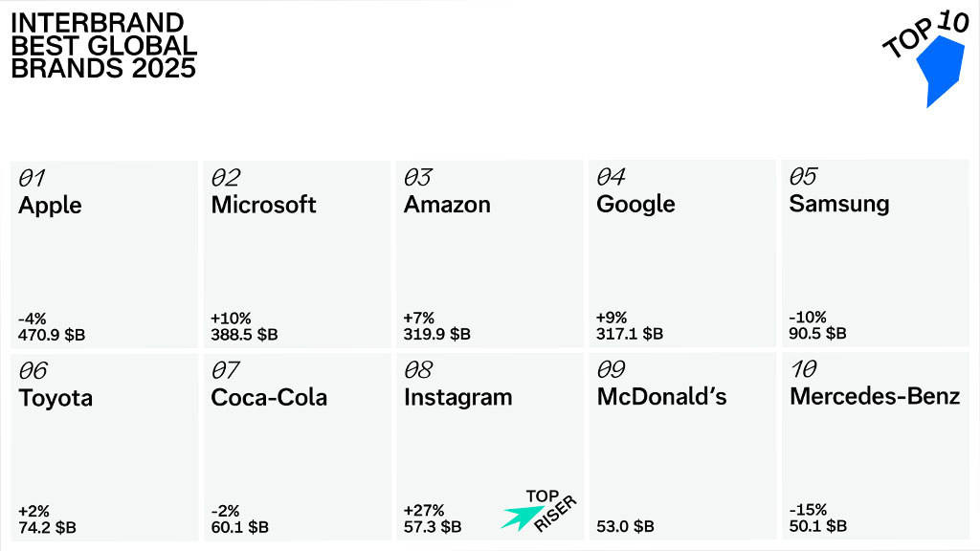The image size is (980, 551).
Task: Click Instagram's +27% growth figure
Action: (x=424, y=510)
